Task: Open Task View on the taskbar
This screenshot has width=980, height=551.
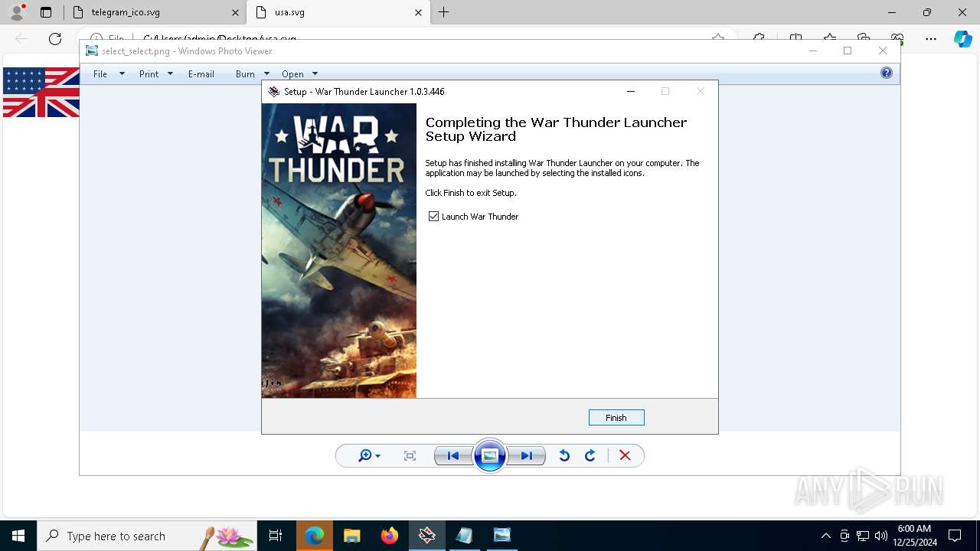Action: click(x=276, y=536)
